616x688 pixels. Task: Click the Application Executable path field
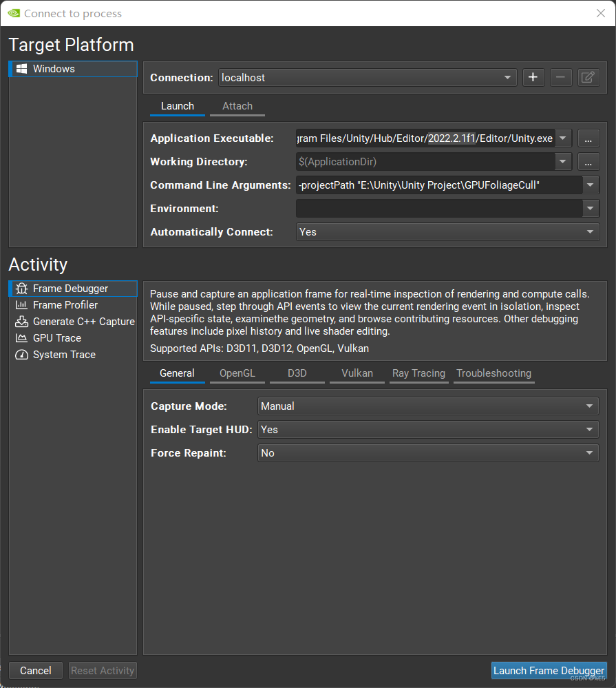click(x=426, y=138)
